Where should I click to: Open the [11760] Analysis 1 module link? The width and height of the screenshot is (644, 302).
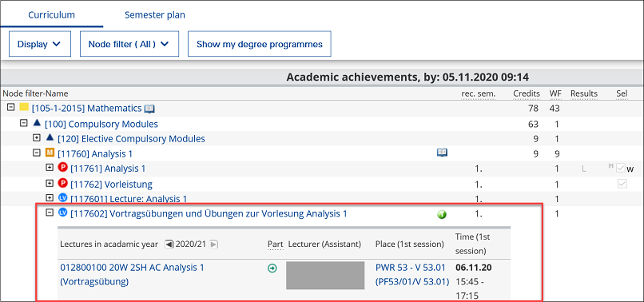pyautogui.click(x=95, y=153)
